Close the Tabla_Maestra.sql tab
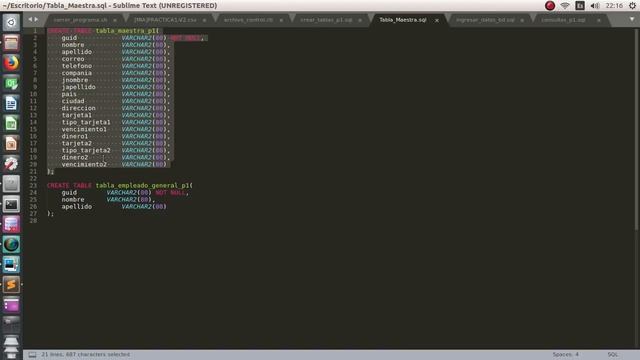 pos(437,20)
